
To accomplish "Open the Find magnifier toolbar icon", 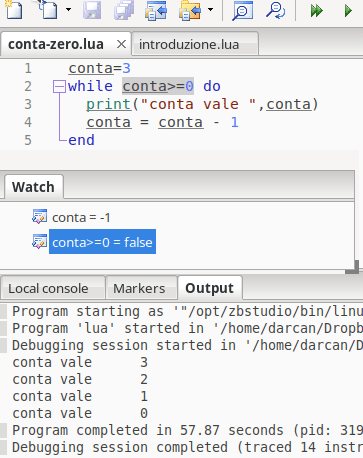I will (242, 10).
